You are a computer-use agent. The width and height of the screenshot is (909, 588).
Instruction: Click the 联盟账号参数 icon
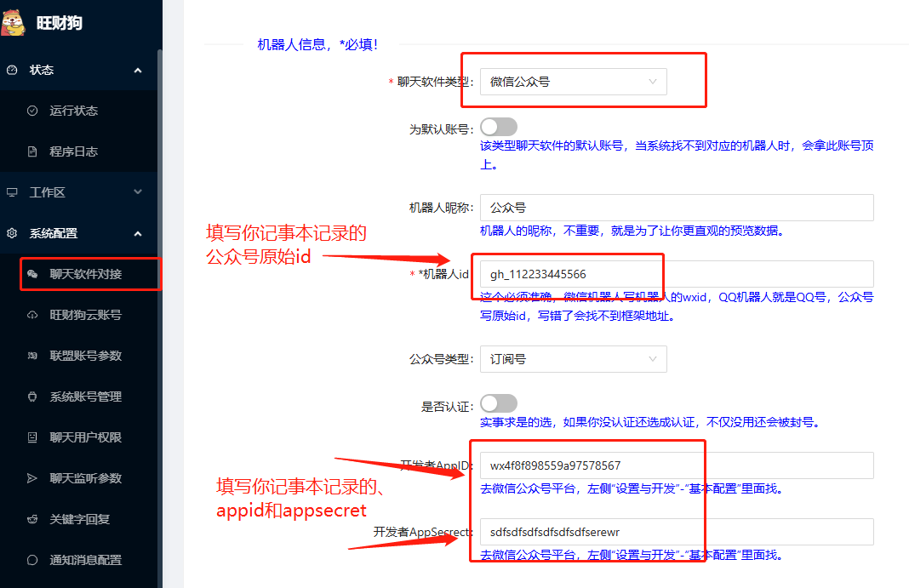pos(32,356)
